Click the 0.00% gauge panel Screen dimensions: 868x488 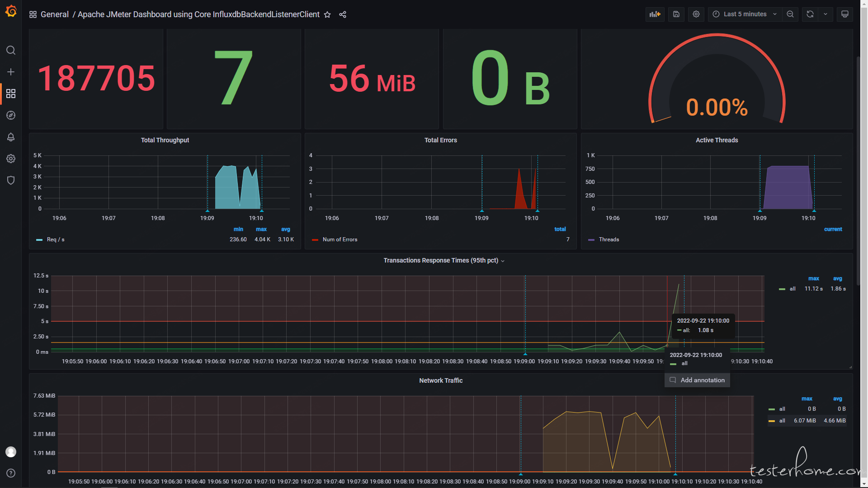click(x=717, y=79)
